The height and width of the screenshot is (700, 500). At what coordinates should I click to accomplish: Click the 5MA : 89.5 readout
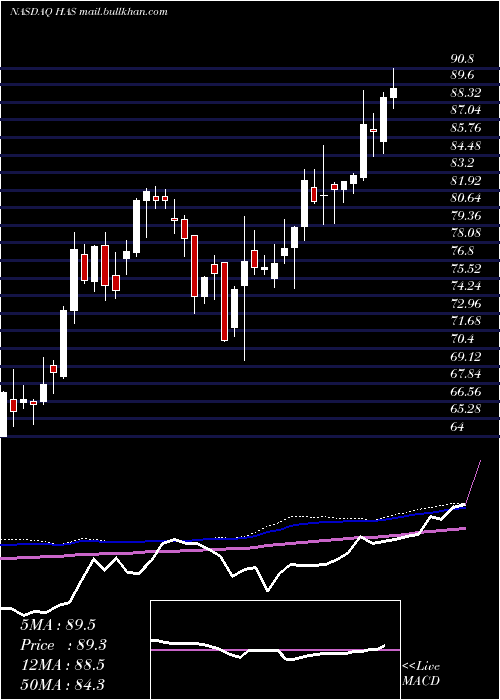coord(58,625)
